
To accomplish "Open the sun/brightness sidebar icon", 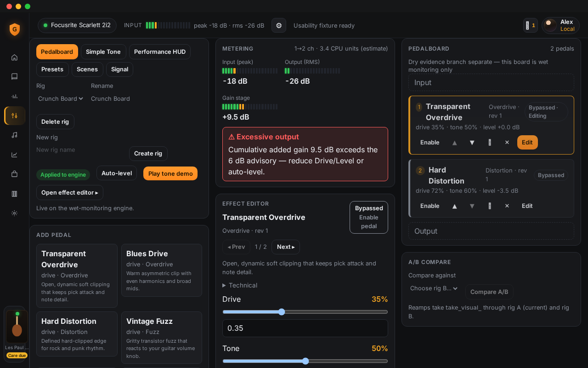I will pos(14,213).
